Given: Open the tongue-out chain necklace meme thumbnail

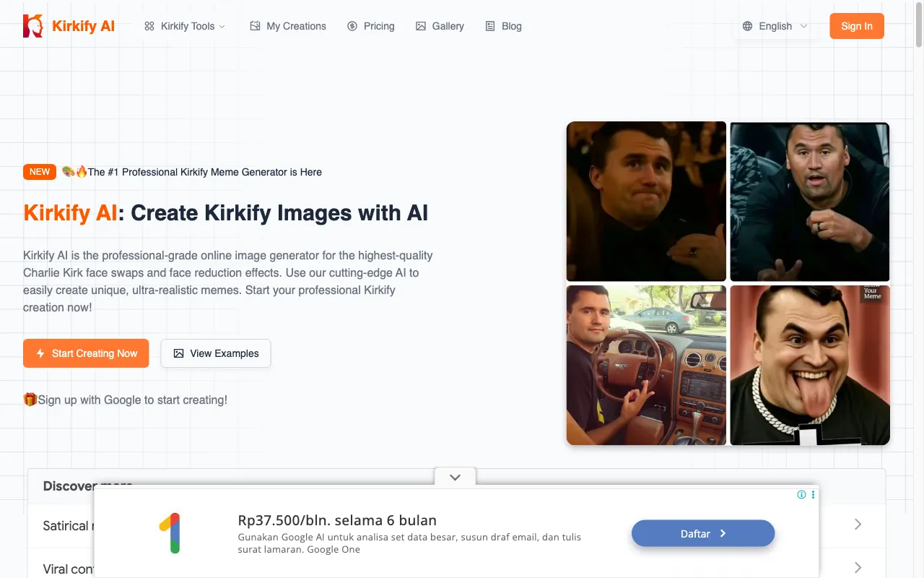Looking at the screenshot, I should pos(810,365).
